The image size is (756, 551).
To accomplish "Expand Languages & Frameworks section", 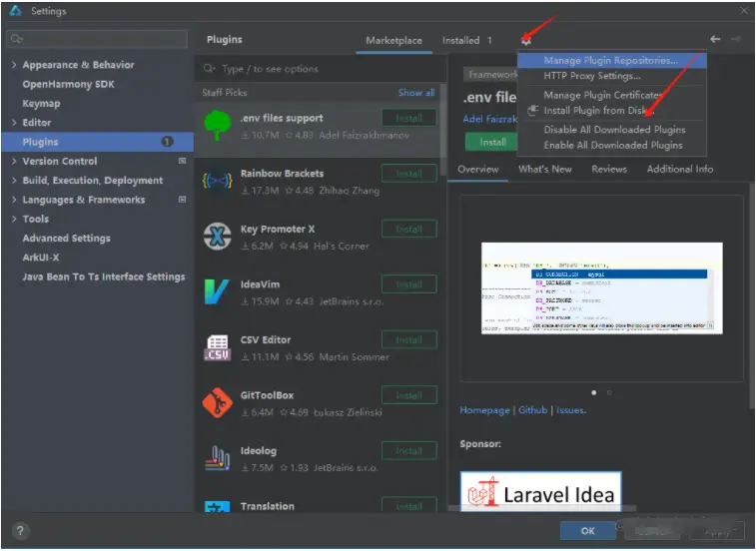I will click(14, 200).
